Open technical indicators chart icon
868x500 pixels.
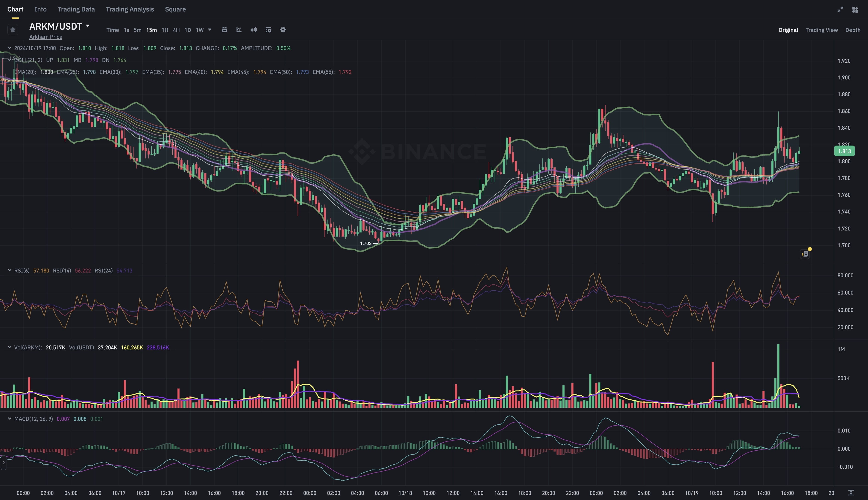(239, 30)
